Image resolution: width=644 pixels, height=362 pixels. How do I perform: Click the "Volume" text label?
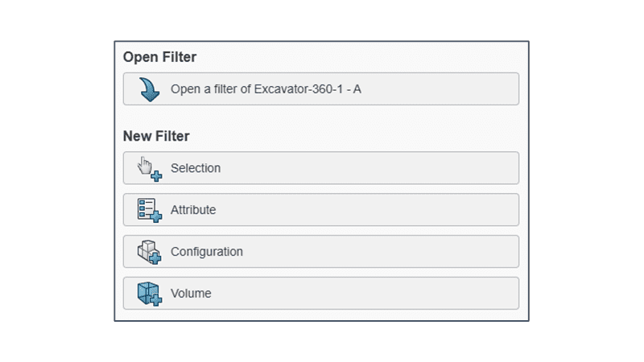[x=191, y=294]
